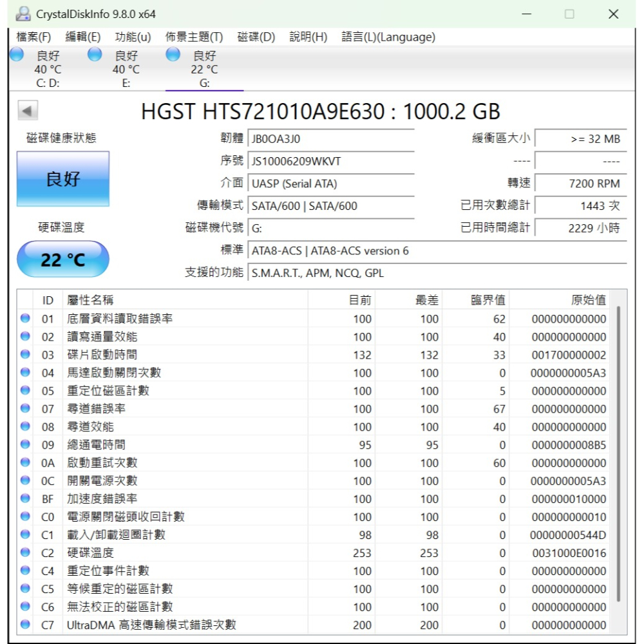644x644 pixels.
Task: Click the 良好 40 °C E: drive label
Action: coord(126,69)
